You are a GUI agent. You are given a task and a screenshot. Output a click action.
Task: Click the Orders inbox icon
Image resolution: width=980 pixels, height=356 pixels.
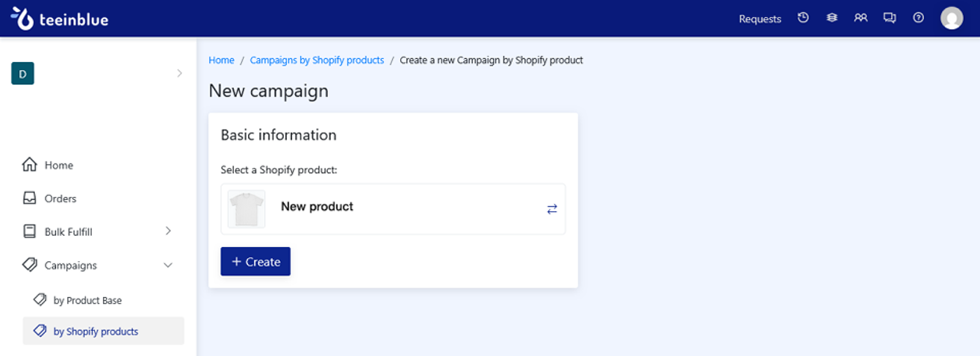(x=29, y=198)
